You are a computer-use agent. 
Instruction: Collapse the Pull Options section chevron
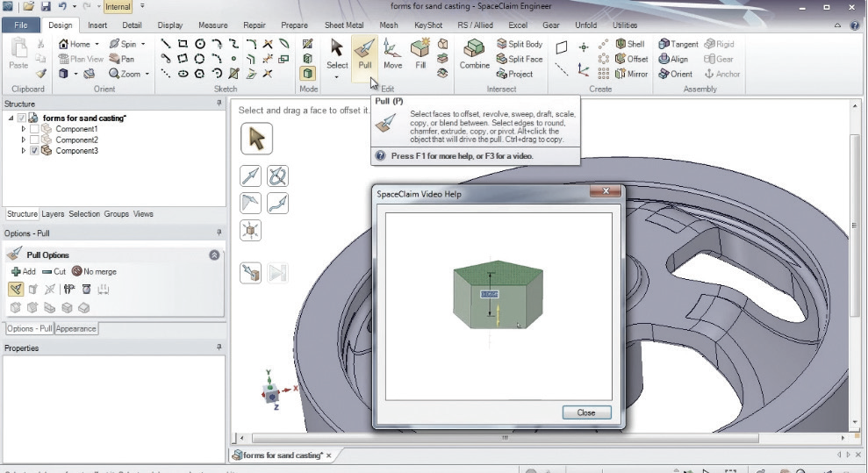[x=214, y=255]
